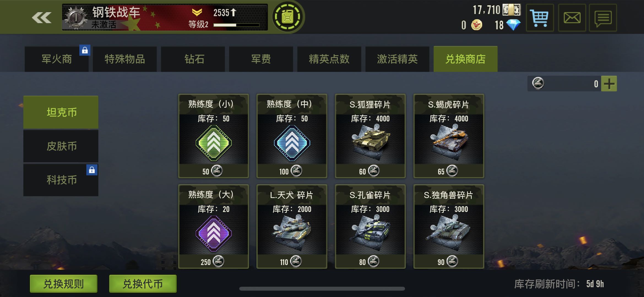This screenshot has height=297, width=644.
Task: Tap the double-chevron back arrow
Action: coord(42,18)
